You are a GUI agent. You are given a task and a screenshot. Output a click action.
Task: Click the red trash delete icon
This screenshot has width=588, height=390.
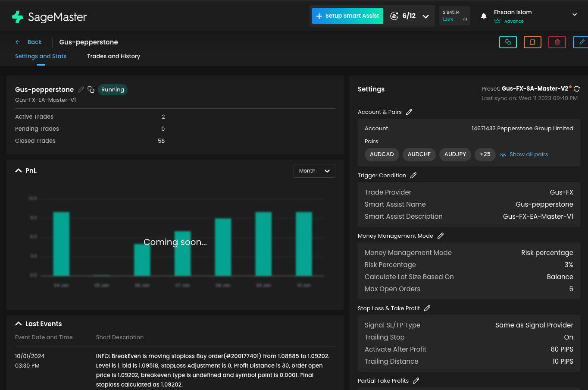click(x=557, y=42)
